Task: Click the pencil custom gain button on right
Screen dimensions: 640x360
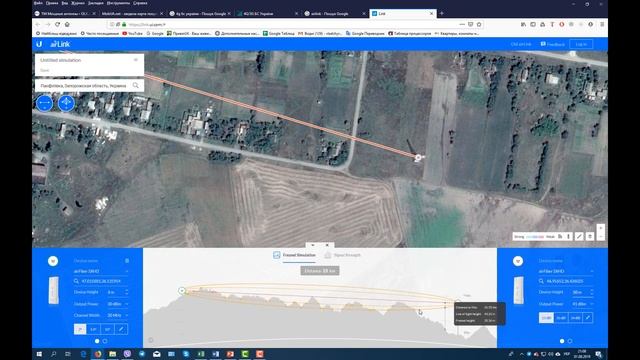Action: [588, 318]
